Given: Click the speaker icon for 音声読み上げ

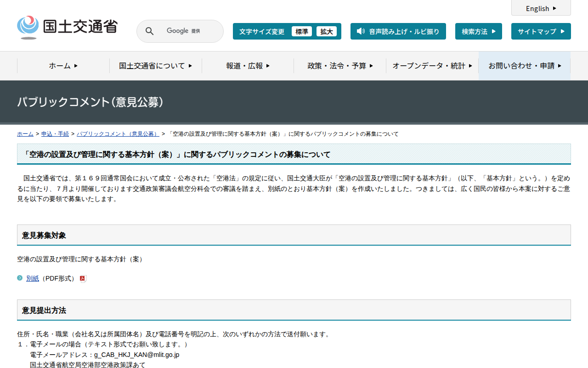Looking at the screenshot, I should point(361,31).
